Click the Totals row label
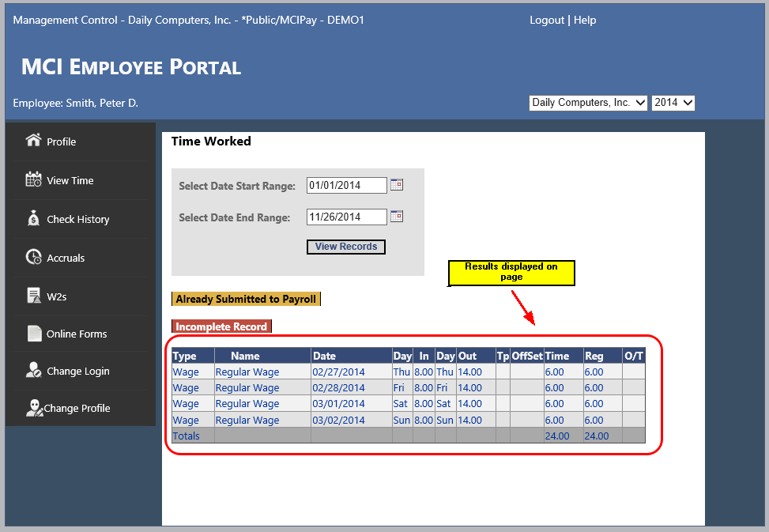 pos(187,436)
